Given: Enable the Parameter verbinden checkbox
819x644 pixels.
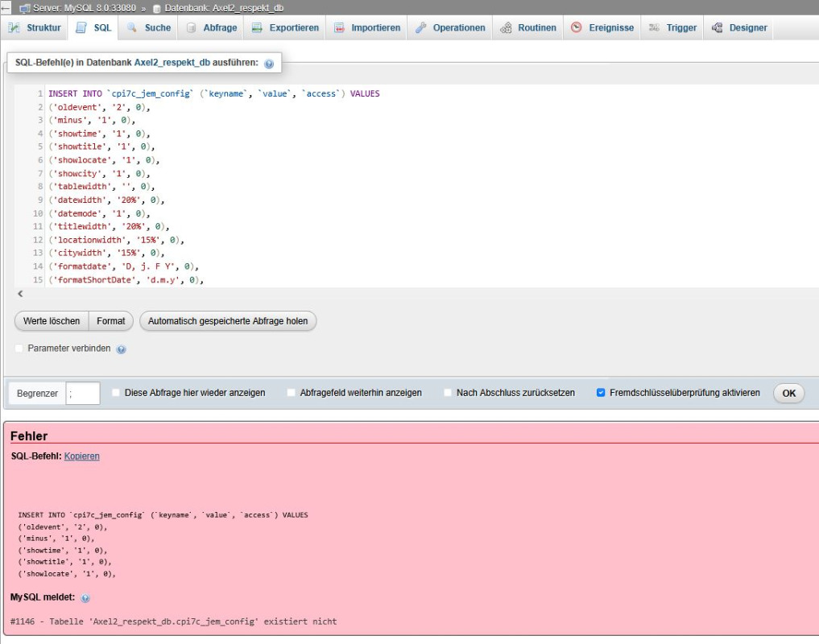Looking at the screenshot, I should pyautogui.click(x=19, y=349).
